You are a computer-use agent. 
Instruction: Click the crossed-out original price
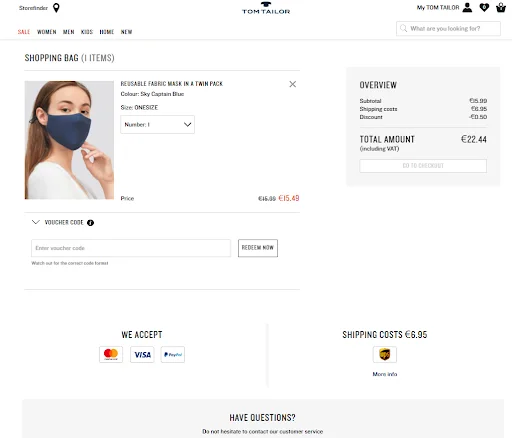click(x=267, y=199)
